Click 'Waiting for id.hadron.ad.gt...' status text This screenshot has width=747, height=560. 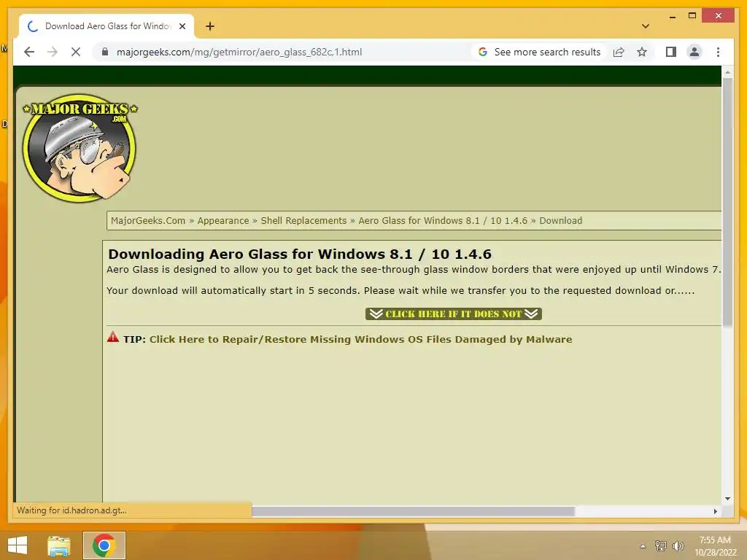71,510
